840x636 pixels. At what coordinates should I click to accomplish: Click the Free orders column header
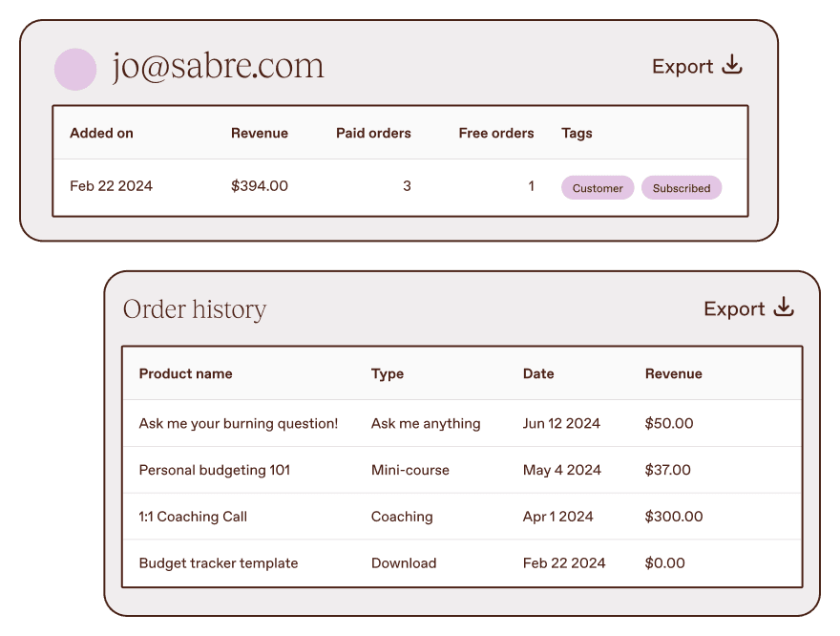(495, 133)
